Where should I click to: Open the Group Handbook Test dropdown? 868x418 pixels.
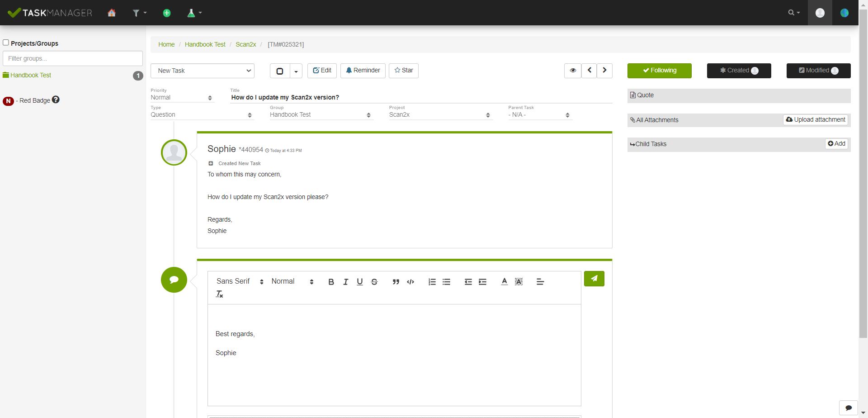[x=321, y=114]
